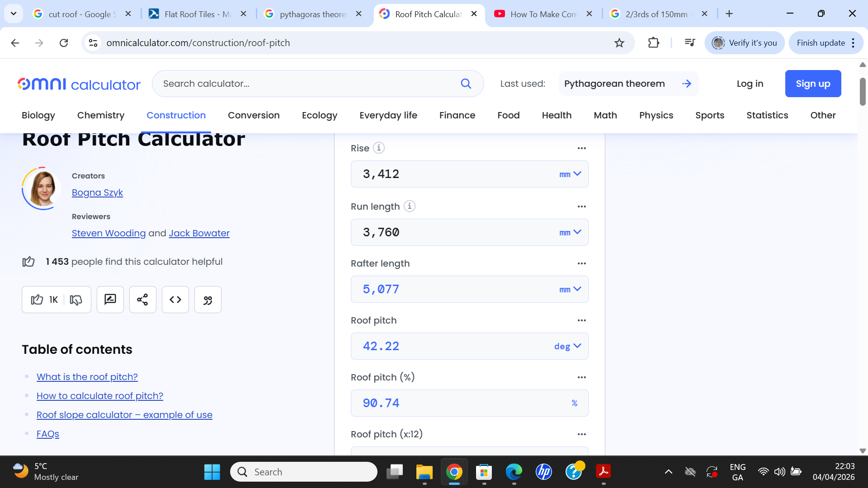Click the thumbs up like icon
Image resolution: width=868 pixels, height=488 pixels.
[x=37, y=300]
